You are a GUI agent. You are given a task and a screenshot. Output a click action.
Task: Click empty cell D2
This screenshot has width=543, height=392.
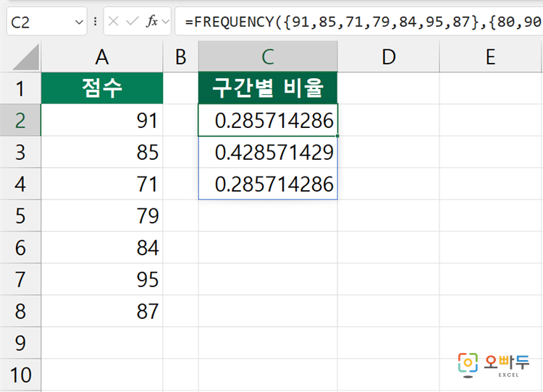click(x=389, y=120)
